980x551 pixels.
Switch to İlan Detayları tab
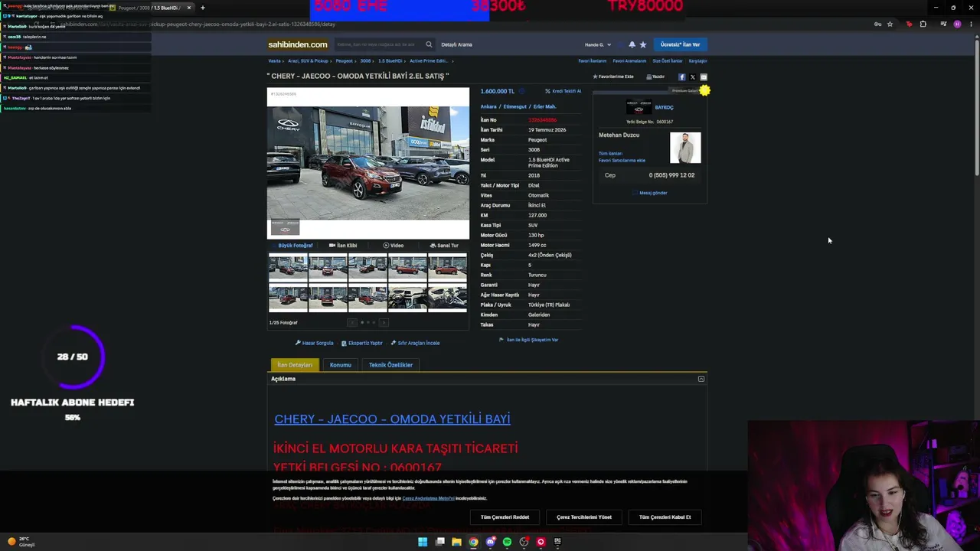click(295, 365)
